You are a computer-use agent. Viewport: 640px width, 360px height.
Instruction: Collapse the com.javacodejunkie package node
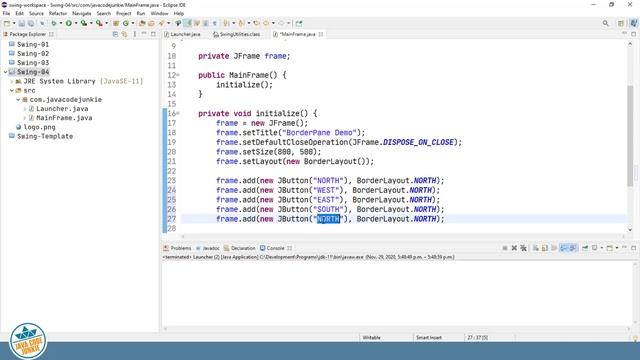click(18, 100)
